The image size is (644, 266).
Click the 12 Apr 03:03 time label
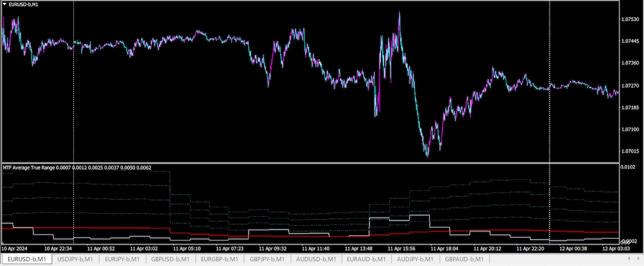617,248
